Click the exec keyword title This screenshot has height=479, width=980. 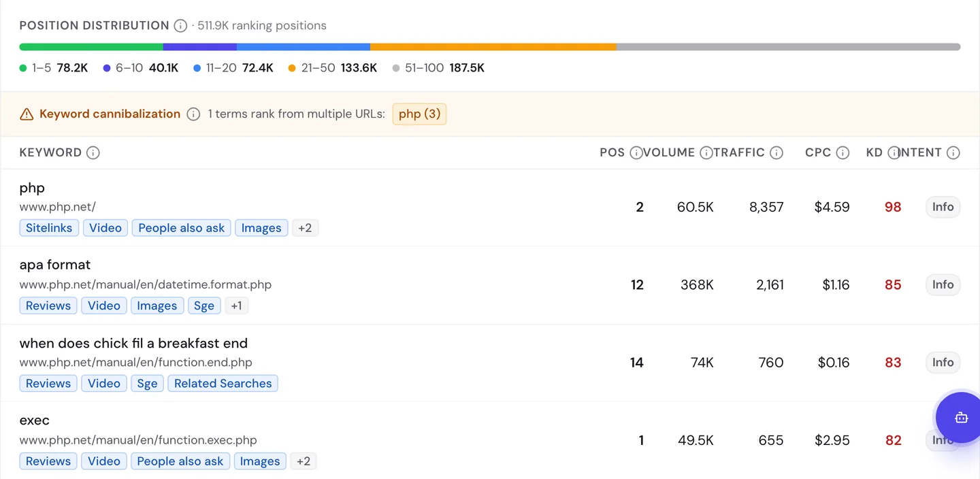pos(35,420)
